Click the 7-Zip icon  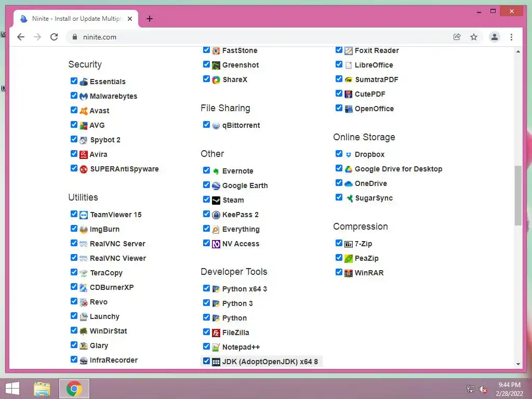pos(349,244)
